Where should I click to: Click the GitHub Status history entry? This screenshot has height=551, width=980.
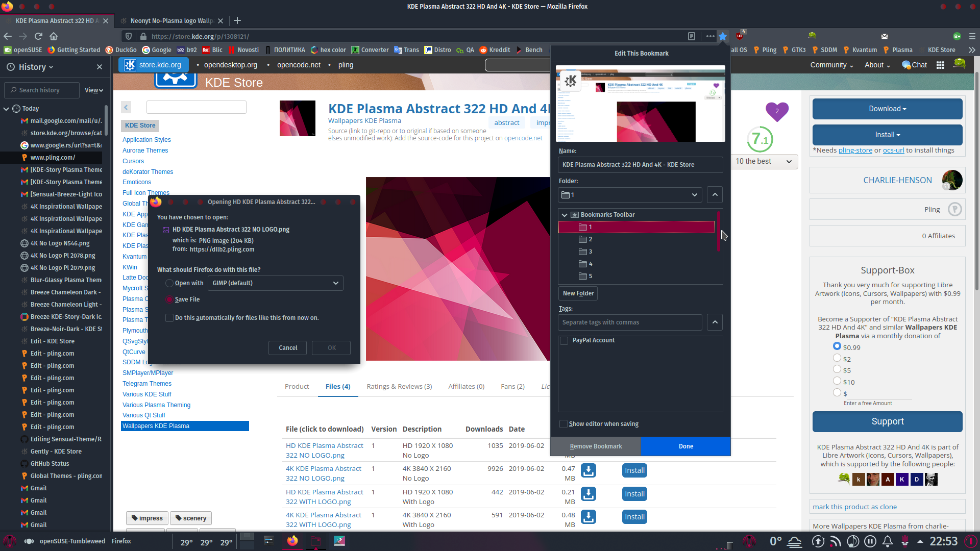tap(50, 464)
